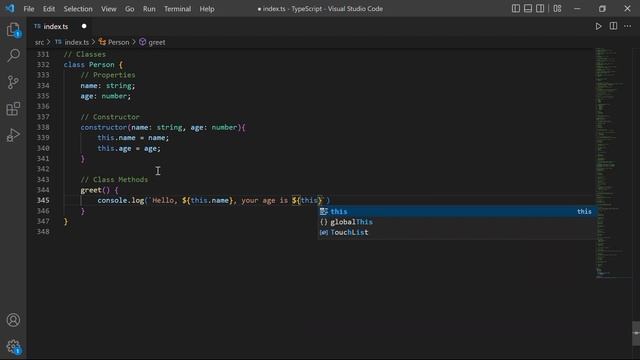
Task: Click the constructor keyword
Action: [104, 127]
